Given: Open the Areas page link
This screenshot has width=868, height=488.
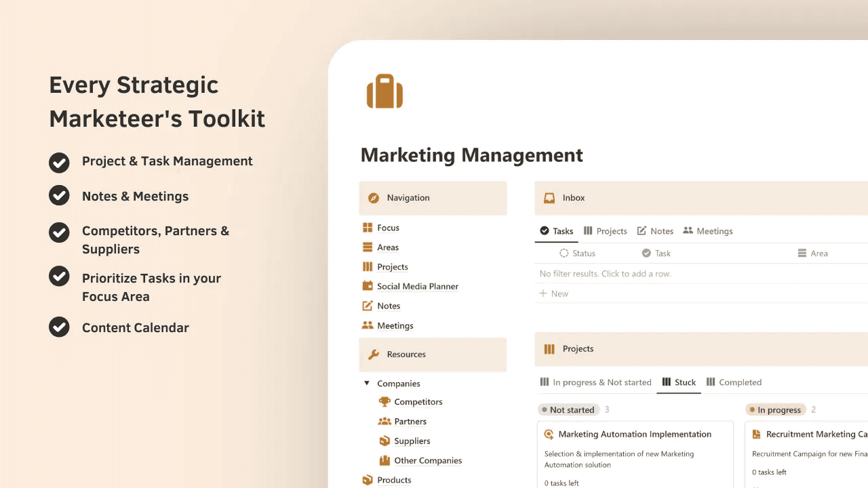Looking at the screenshot, I should [388, 247].
